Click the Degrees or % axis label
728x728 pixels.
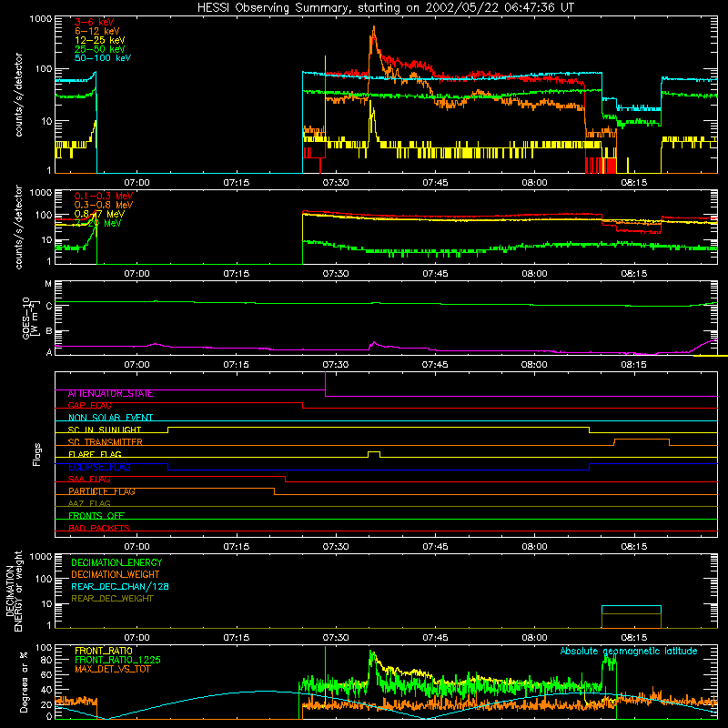tap(24, 682)
